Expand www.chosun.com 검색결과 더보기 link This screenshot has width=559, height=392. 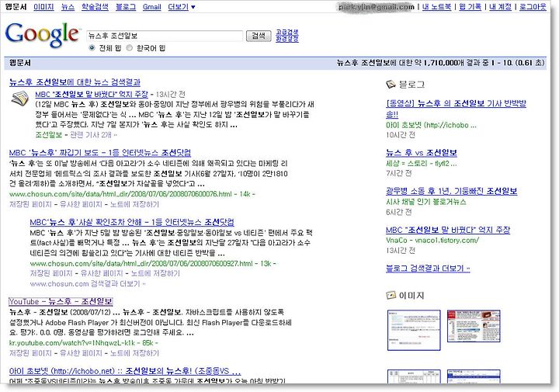pyautogui.click(x=88, y=284)
